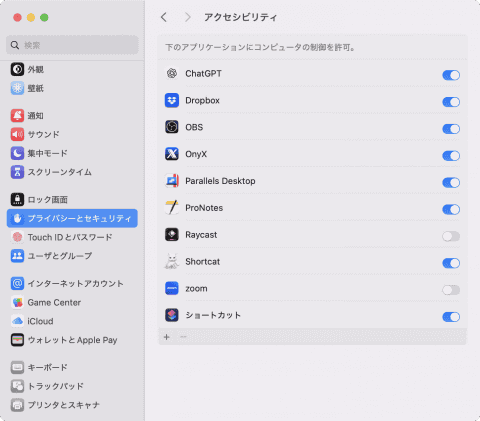
Task: Click the ChatGPT app icon in list
Action: (x=172, y=73)
